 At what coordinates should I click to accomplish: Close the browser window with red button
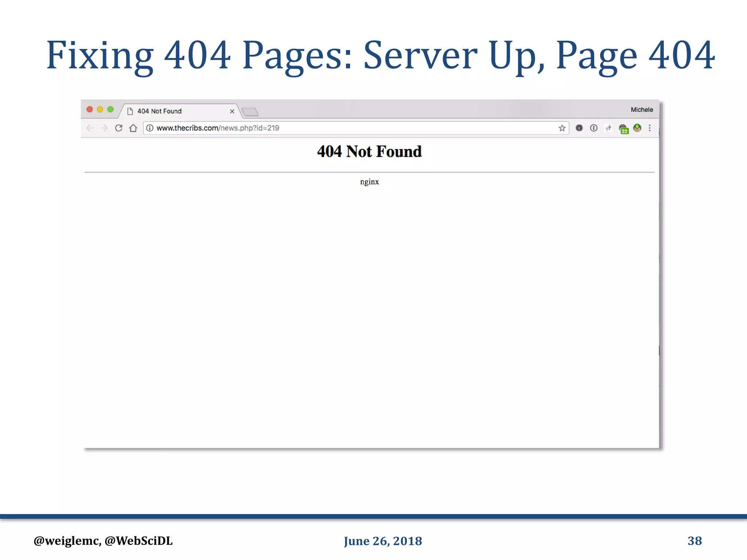(90, 109)
